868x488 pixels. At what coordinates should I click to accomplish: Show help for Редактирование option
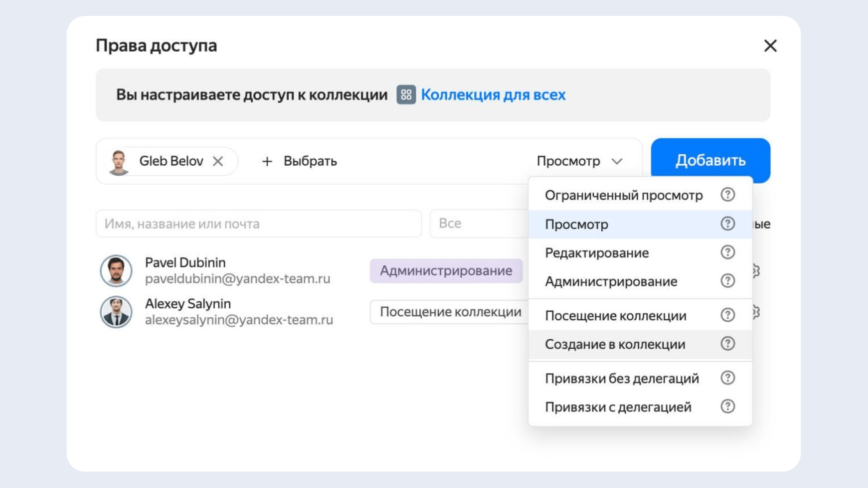tap(727, 252)
